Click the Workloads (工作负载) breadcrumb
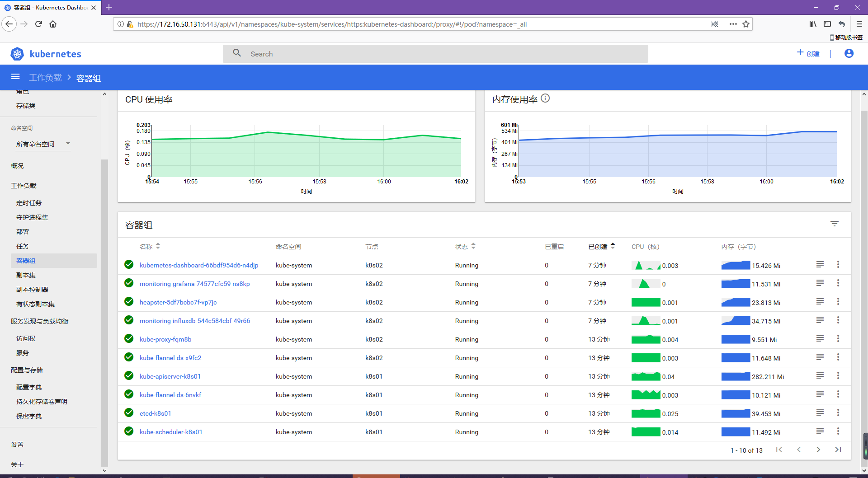 45,78
